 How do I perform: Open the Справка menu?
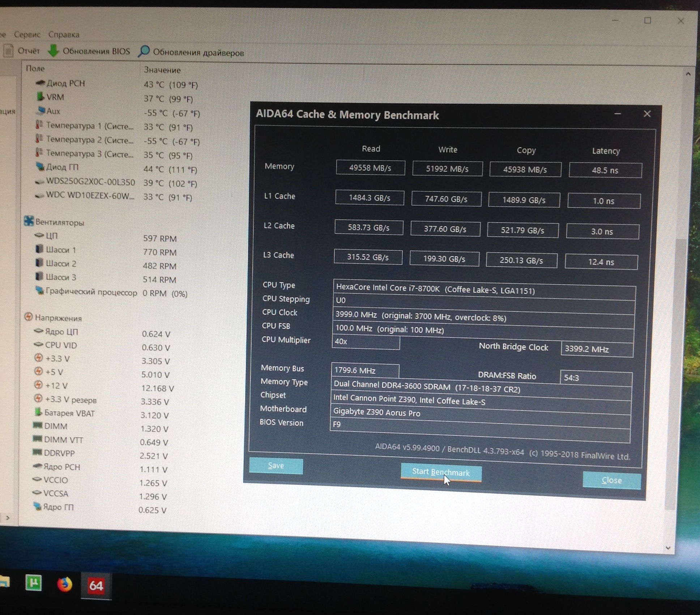pyautogui.click(x=64, y=35)
